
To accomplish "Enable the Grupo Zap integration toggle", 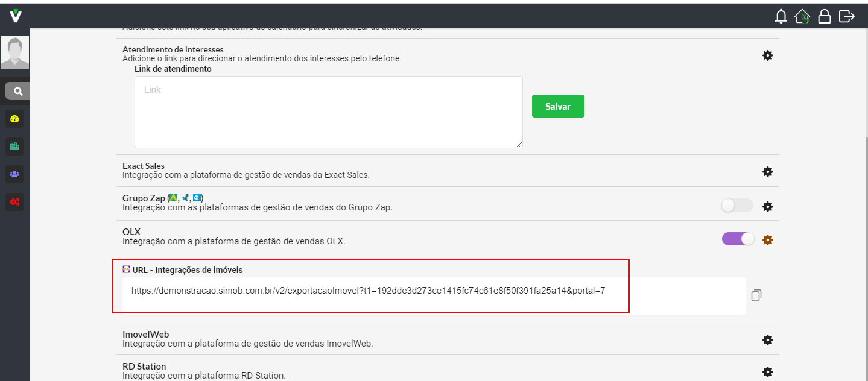I will click(x=737, y=206).
